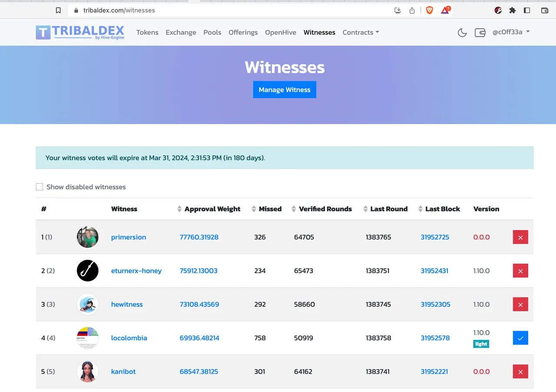Click the Witness column header
Image resolution: width=556 pixels, height=392 pixels.
[124, 209]
